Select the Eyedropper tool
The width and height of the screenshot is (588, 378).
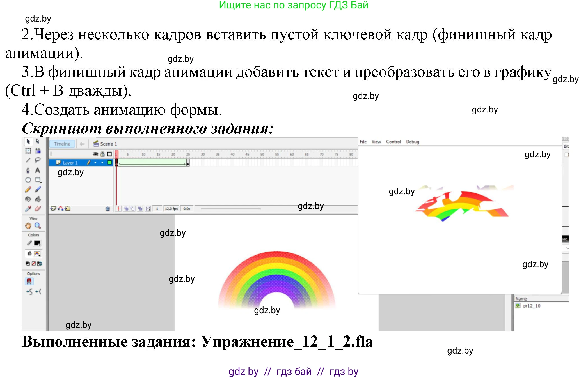pos(28,208)
